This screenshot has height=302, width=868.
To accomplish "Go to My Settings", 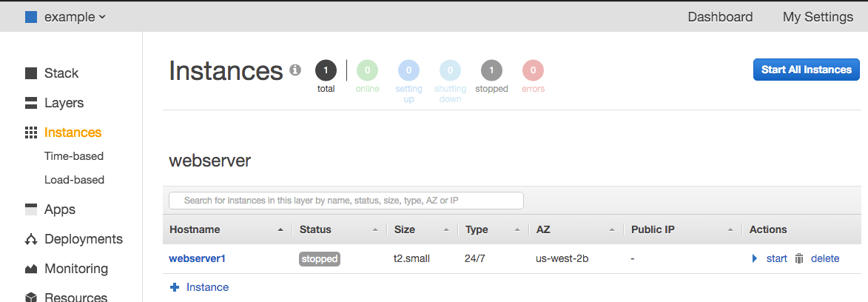I will click(818, 17).
